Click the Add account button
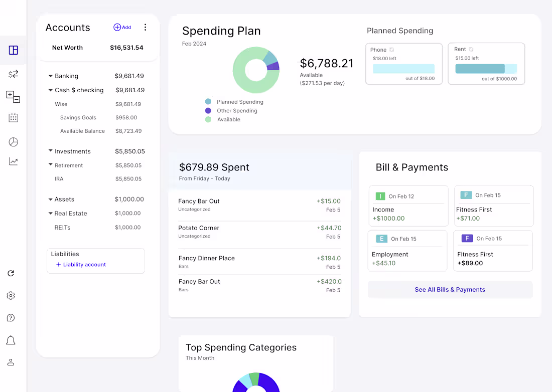 [122, 27]
